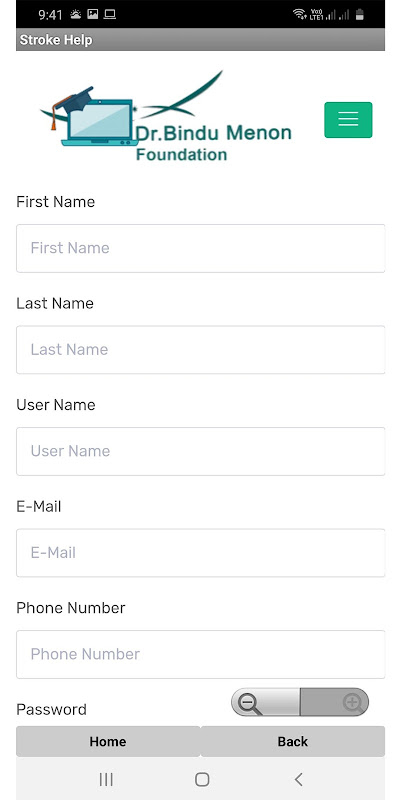Tap the Phone Number field

pyautogui.click(x=201, y=654)
